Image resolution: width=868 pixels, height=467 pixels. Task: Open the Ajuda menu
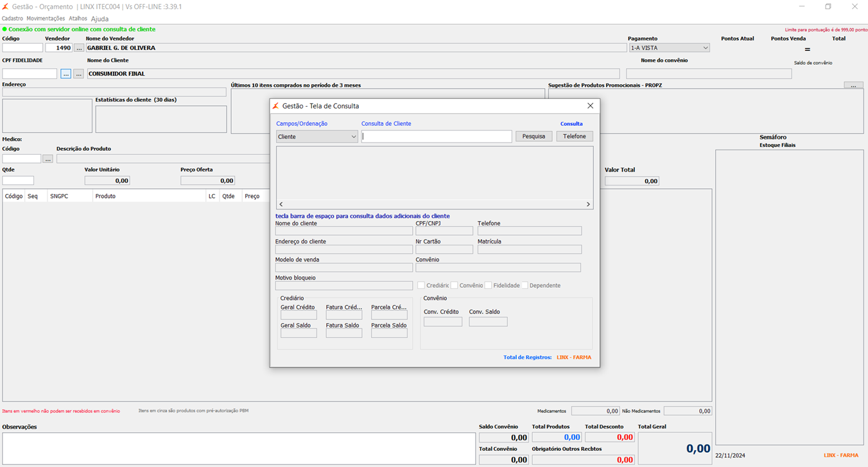tap(100, 19)
